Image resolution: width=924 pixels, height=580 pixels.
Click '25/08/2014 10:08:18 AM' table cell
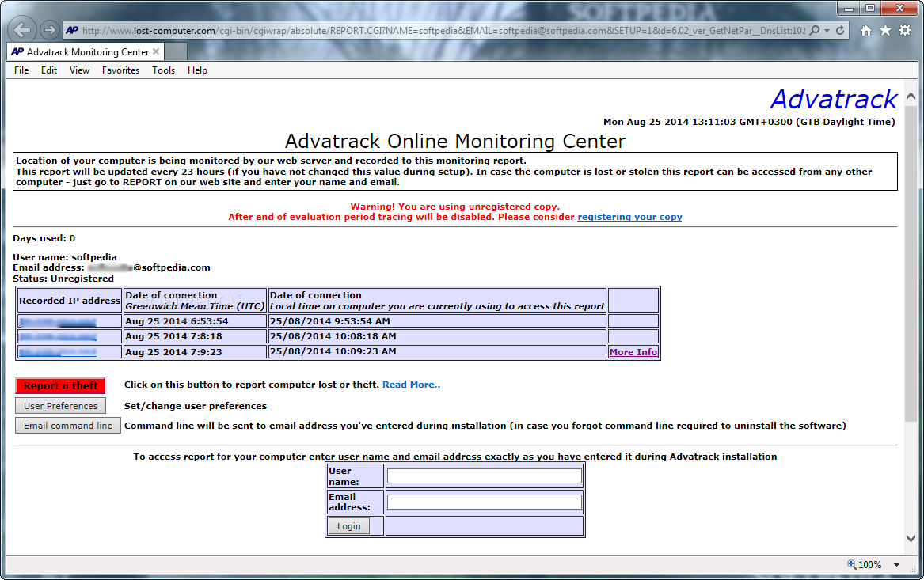click(436, 336)
